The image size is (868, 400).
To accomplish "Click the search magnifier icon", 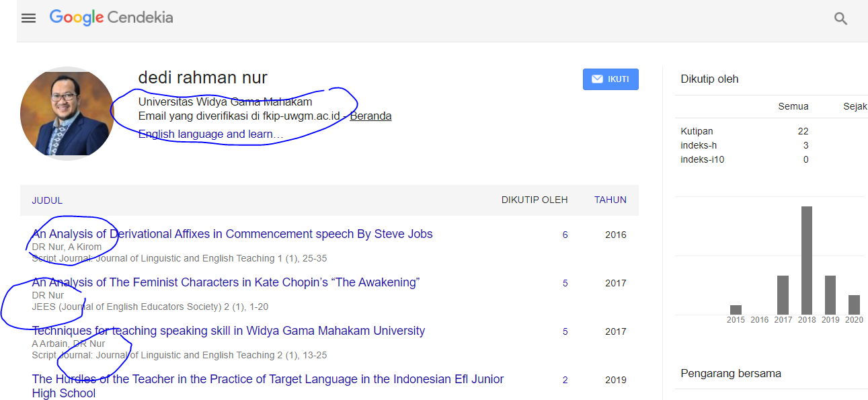I will 840,19.
